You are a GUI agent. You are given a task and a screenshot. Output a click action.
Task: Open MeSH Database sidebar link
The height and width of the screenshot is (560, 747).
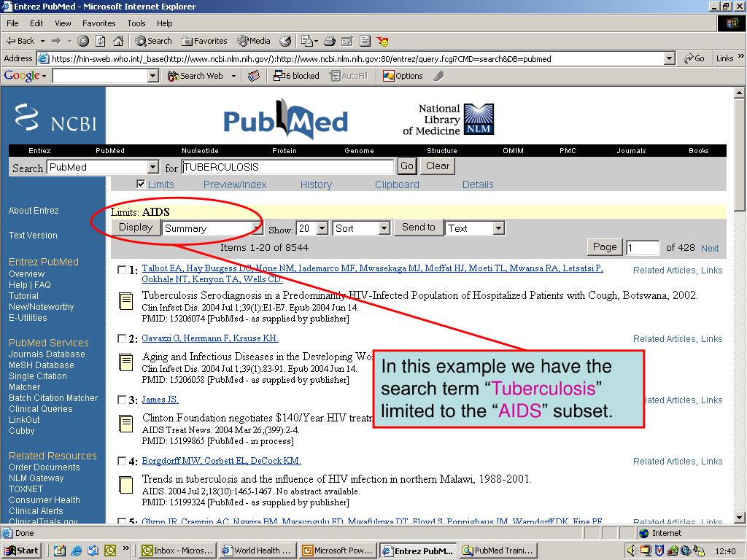[x=42, y=365]
